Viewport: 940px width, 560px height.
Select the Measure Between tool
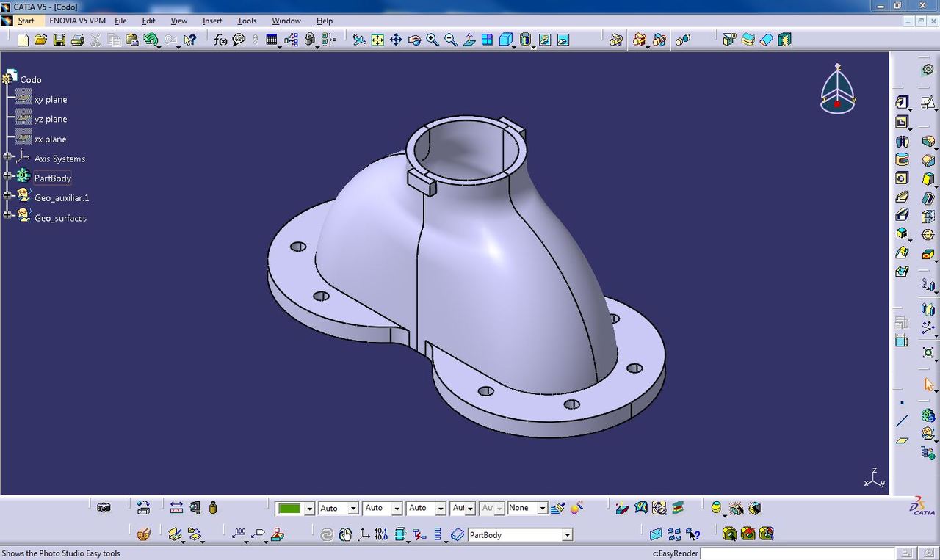click(x=176, y=507)
